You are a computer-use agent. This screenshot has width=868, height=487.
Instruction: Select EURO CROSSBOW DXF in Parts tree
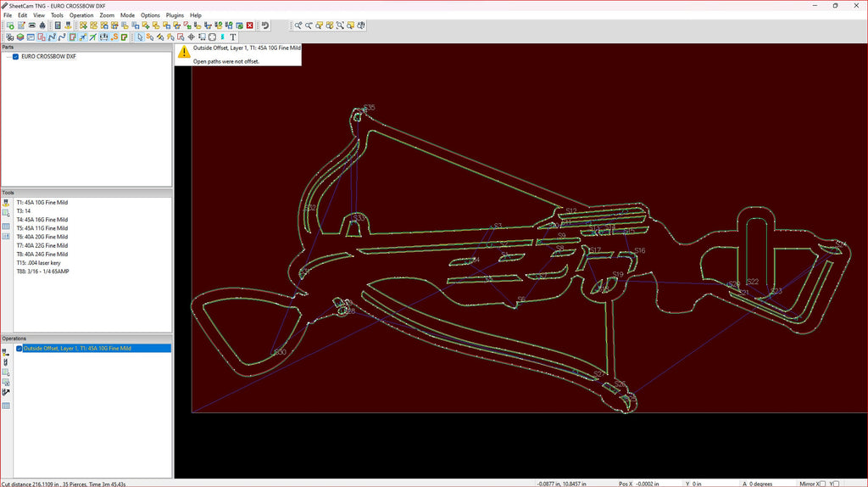(x=48, y=57)
